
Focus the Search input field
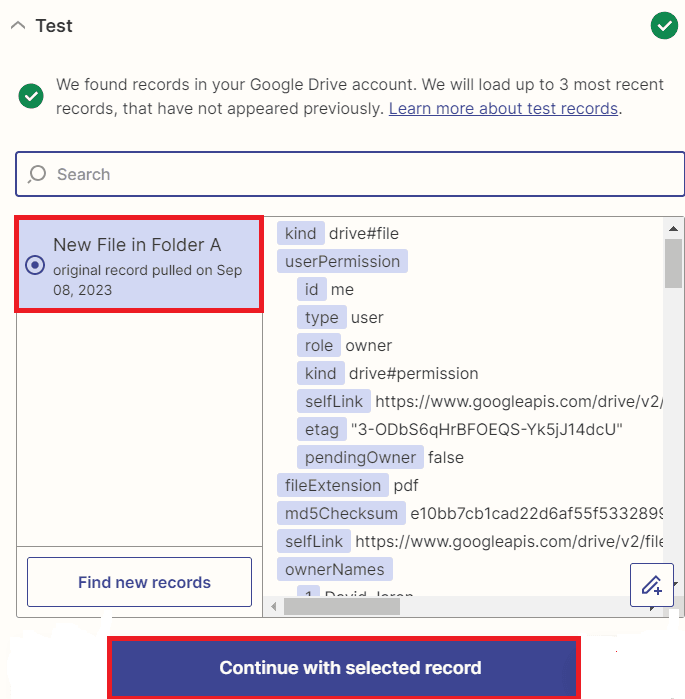click(x=360, y=174)
